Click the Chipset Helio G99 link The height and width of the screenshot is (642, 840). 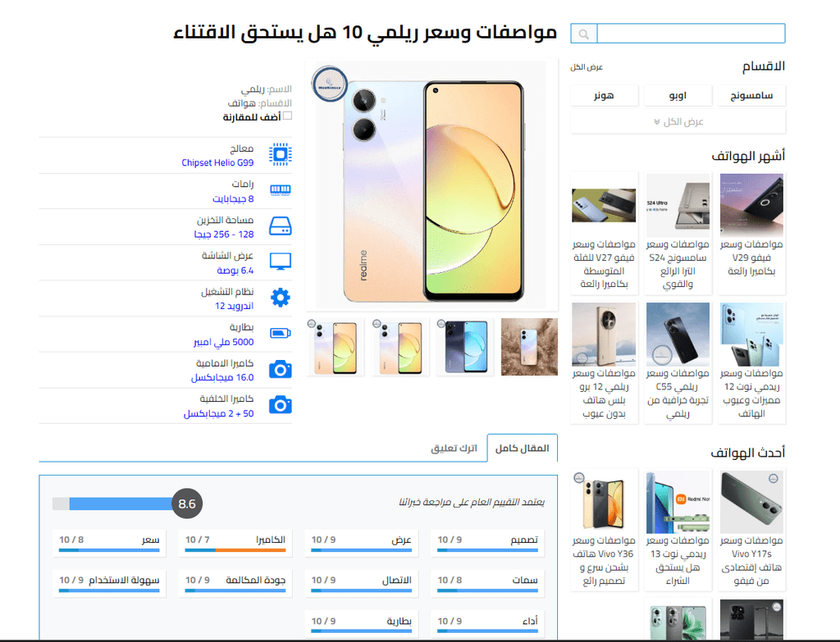(217, 162)
